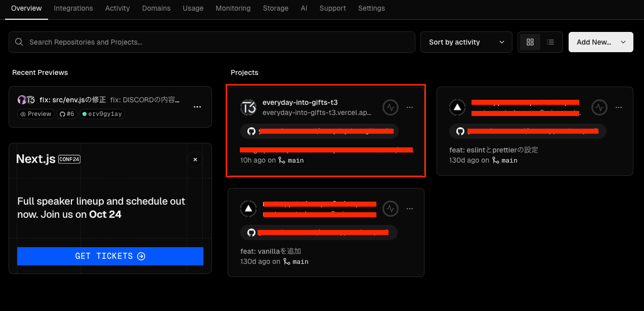Screen dimensions: 644x311
Task: Go to the Settings tab
Action: pyautogui.click(x=371, y=8)
